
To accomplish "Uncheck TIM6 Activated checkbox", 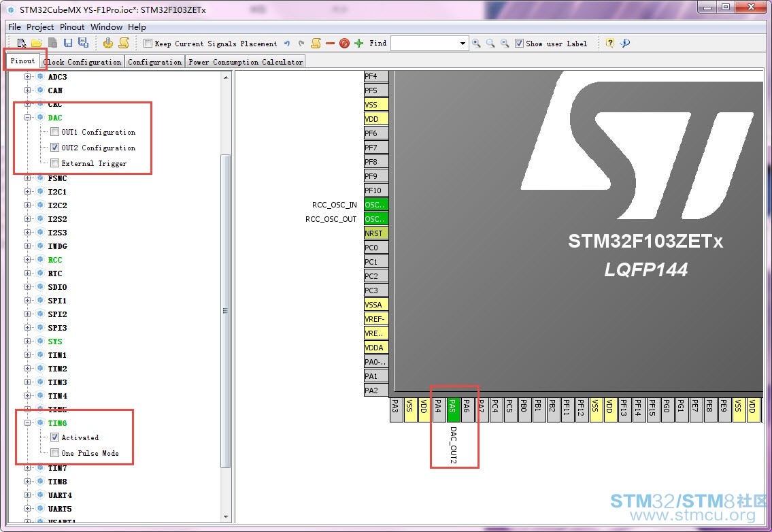I will (x=54, y=437).
